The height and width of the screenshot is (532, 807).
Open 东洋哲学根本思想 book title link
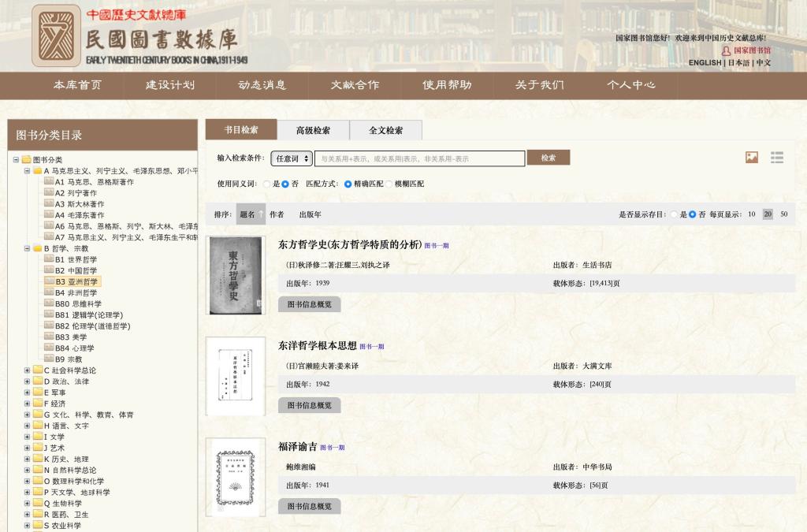point(317,345)
